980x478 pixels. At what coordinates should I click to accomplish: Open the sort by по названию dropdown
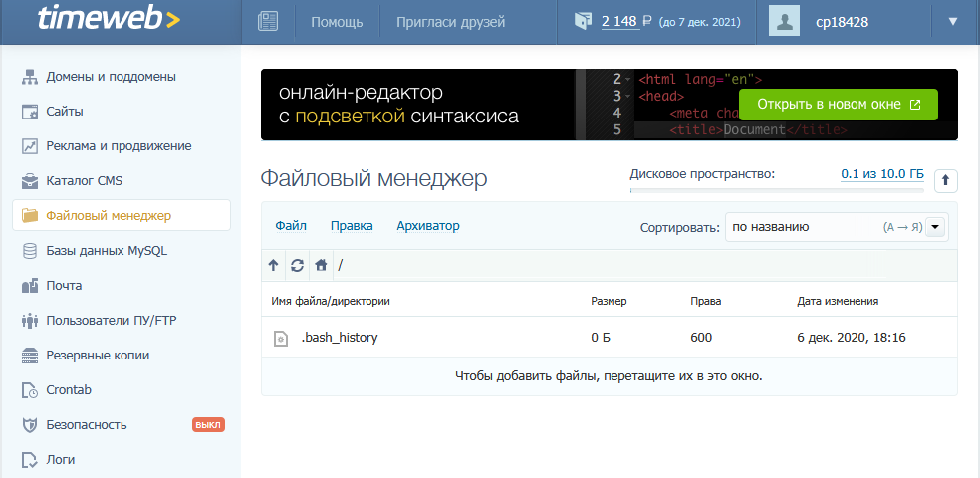click(837, 227)
